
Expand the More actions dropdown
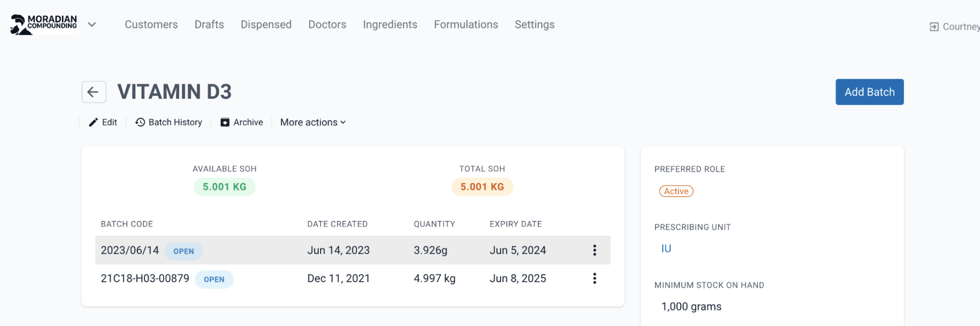click(x=313, y=122)
